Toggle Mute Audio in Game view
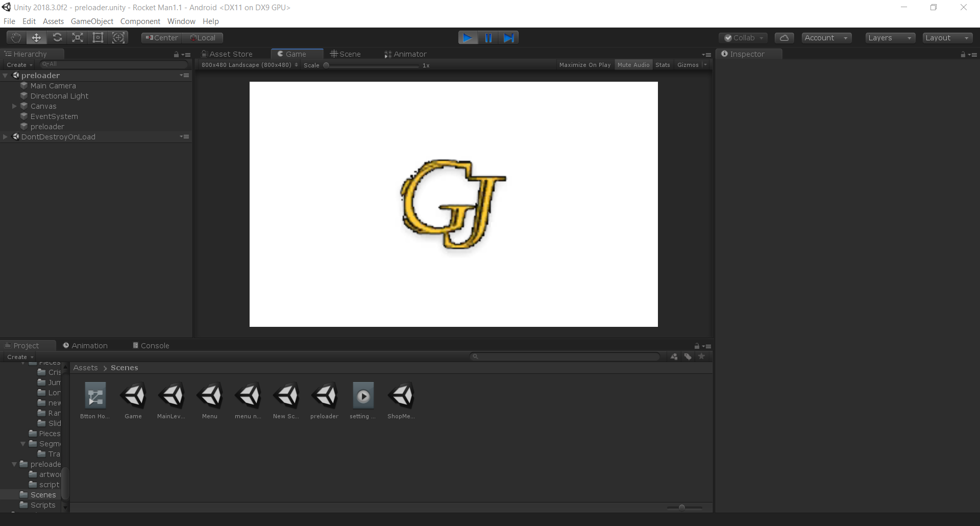Image resolution: width=980 pixels, height=526 pixels. click(633, 64)
